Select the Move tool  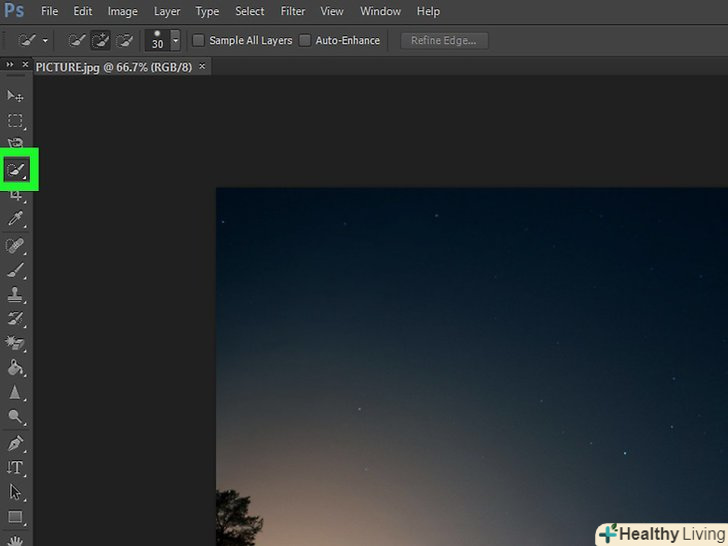(15, 96)
